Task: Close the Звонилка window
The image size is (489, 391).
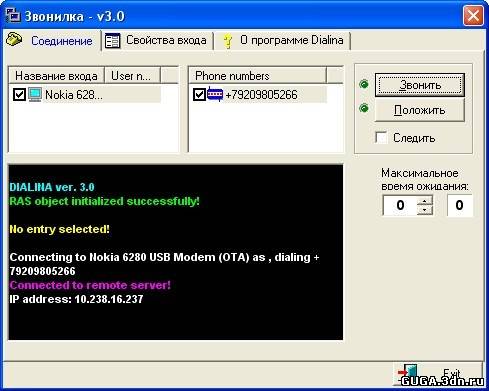Action: 473,15
